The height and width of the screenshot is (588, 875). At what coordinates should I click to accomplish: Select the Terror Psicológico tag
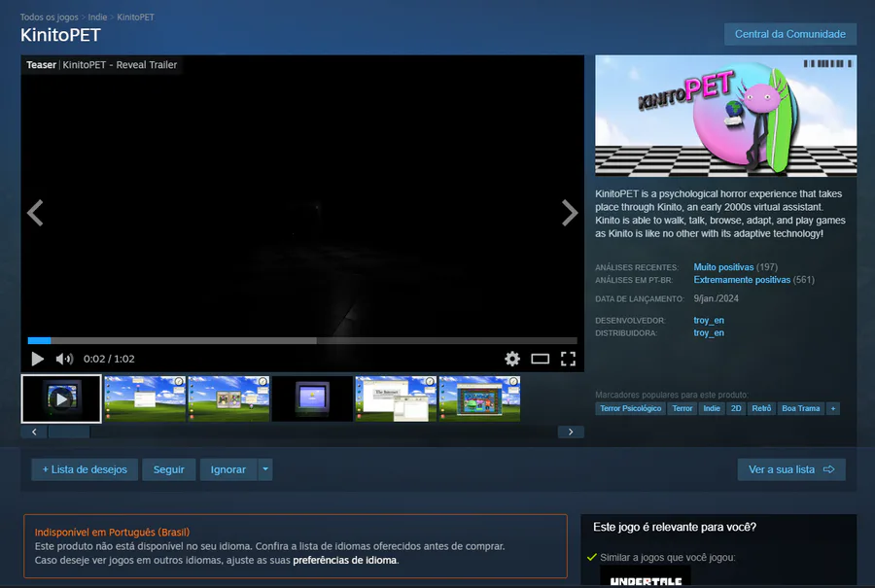[x=631, y=408]
